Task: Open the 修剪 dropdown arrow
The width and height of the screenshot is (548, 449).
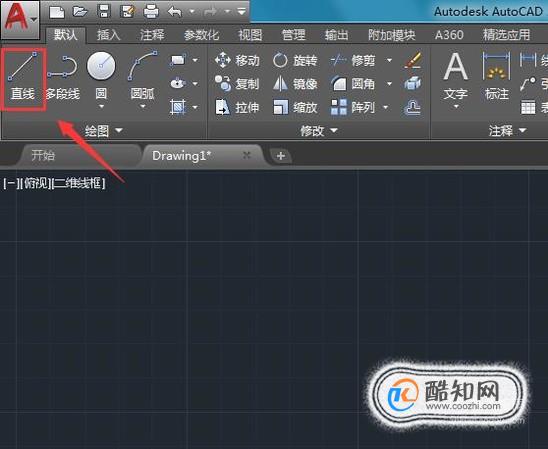Action: (x=389, y=60)
